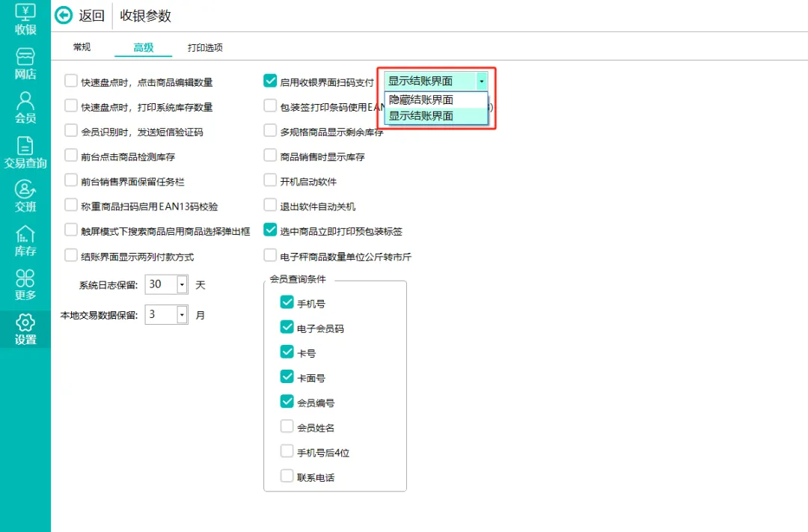Enable 称重商品扫码启用EAN13码校验 checkbox
The image size is (808, 532).
(x=70, y=205)
